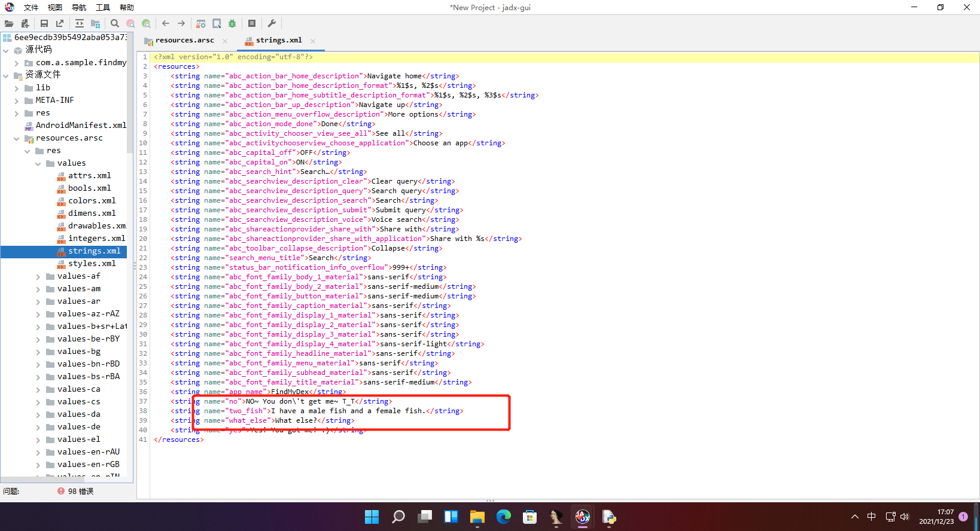Click line 37 string named no
The height and width of the screenshot is (531, 980).
tap(281, 401)
